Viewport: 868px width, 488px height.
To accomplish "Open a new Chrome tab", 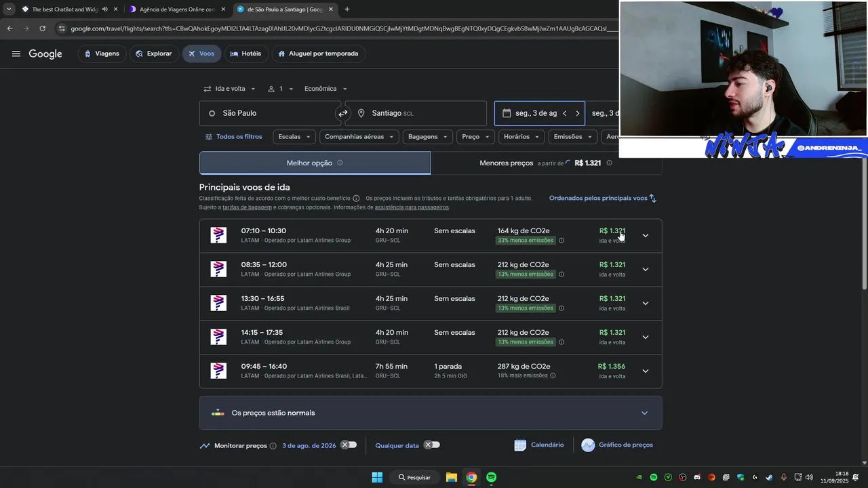I will tap(347, 9).
